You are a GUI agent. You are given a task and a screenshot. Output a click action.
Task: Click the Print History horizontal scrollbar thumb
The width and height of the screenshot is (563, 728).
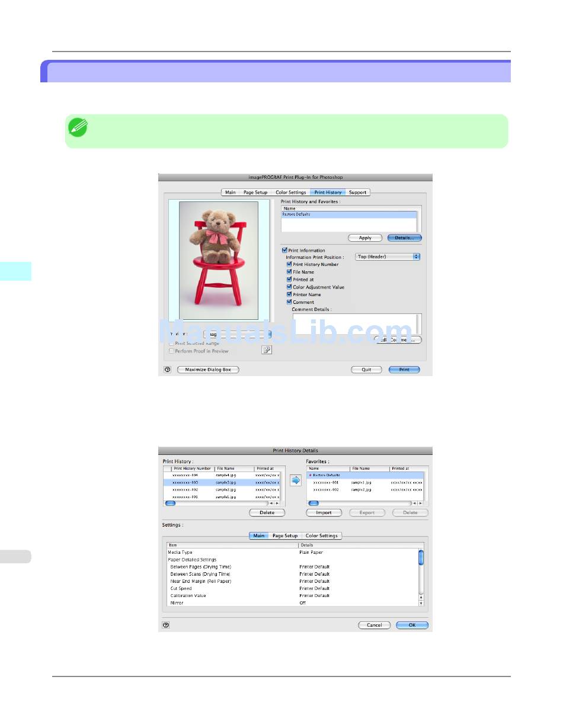[170, 503]
